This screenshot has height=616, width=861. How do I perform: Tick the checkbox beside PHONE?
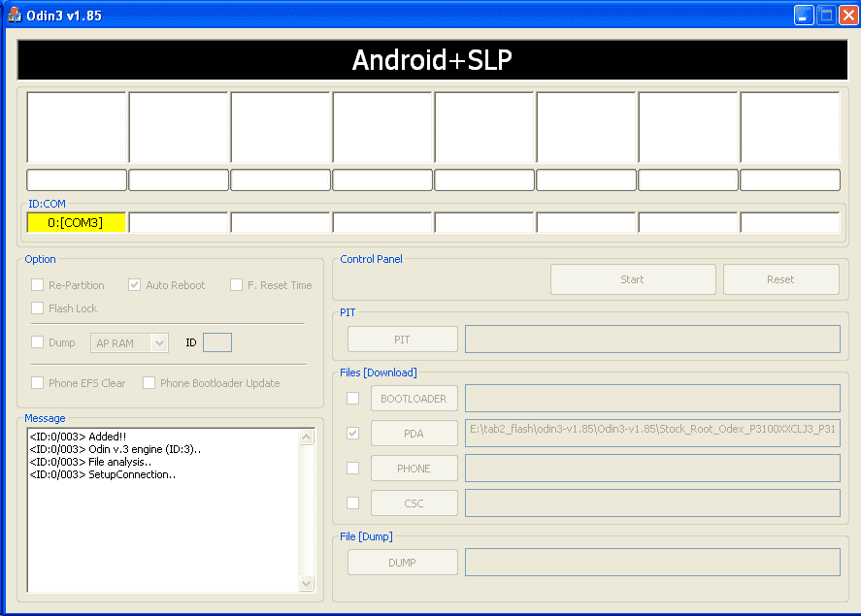[x=353, y=468]
